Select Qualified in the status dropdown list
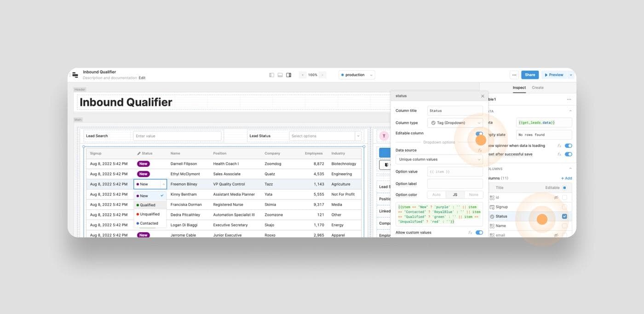The image size is (644, 314). pyautogui.click(x=148, y=205)
